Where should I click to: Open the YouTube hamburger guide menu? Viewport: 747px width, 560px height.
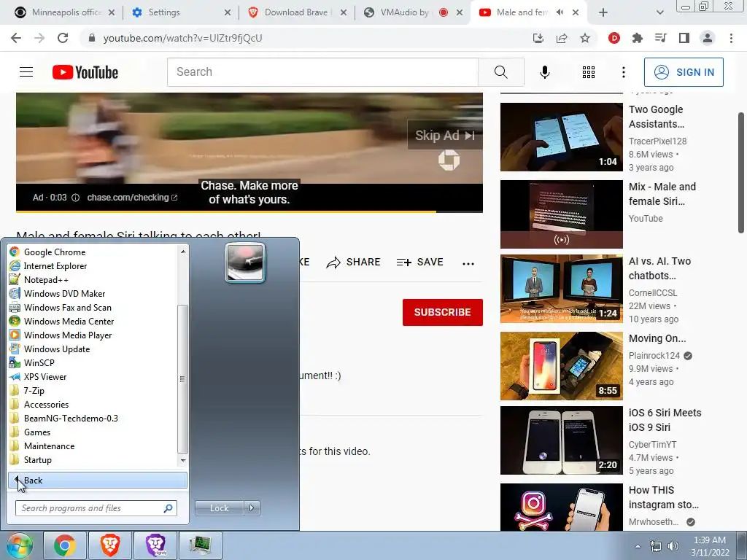[x=26, y=72]
